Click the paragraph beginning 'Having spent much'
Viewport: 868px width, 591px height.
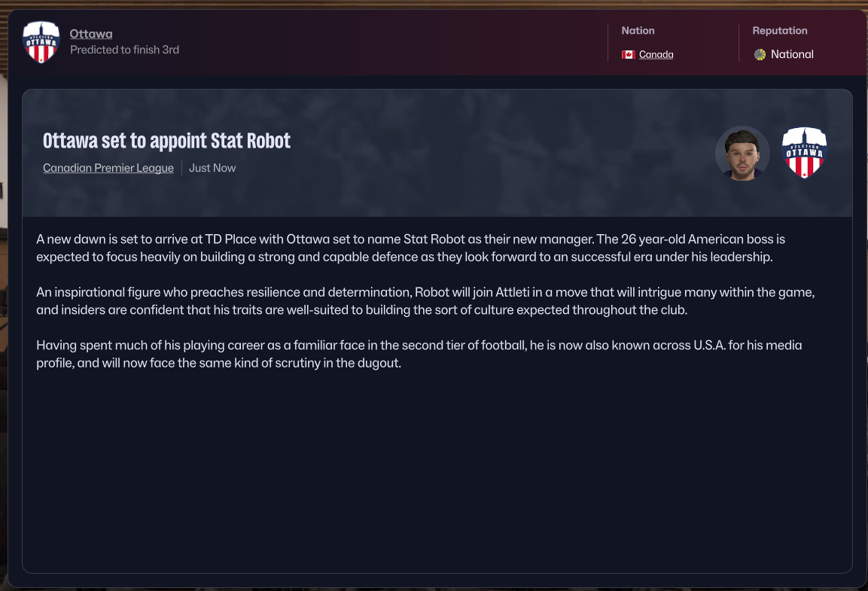[419, 354]
